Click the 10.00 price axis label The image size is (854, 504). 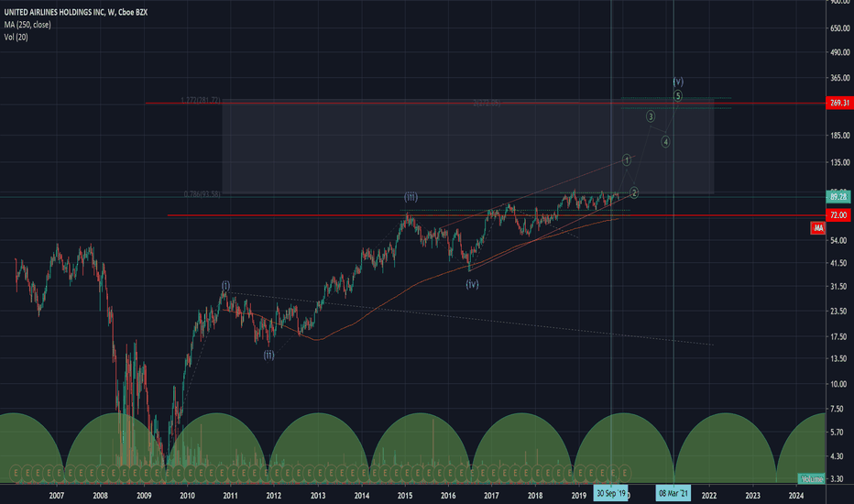[x=838, y=384]
